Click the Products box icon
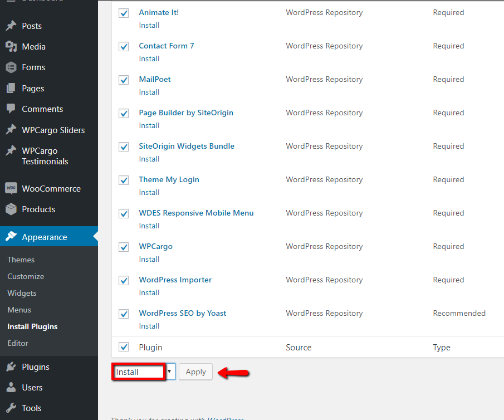Screen dimensions: 504x420 (11, 209)
